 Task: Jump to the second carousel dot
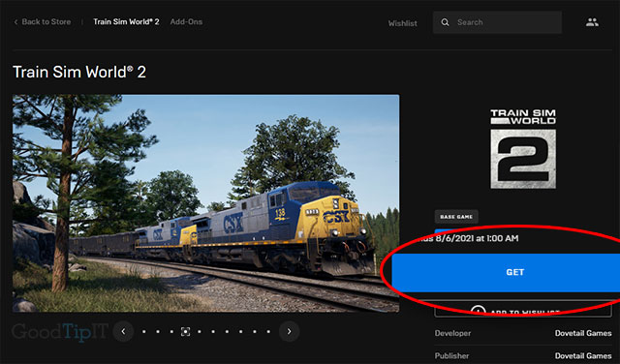158,332
